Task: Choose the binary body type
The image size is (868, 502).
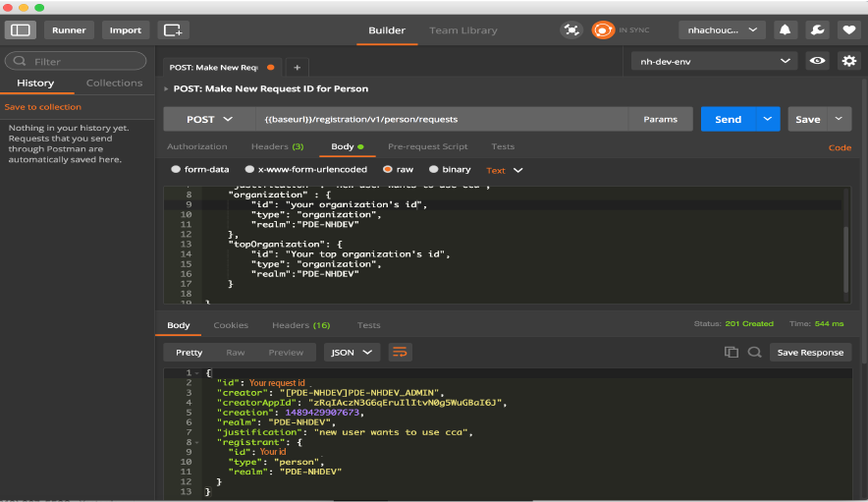Action: click(x=434, y=169)
